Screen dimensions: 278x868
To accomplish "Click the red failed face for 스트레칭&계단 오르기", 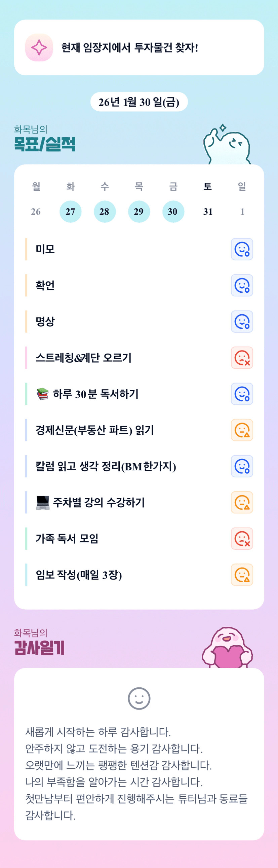I will [242, 358].
